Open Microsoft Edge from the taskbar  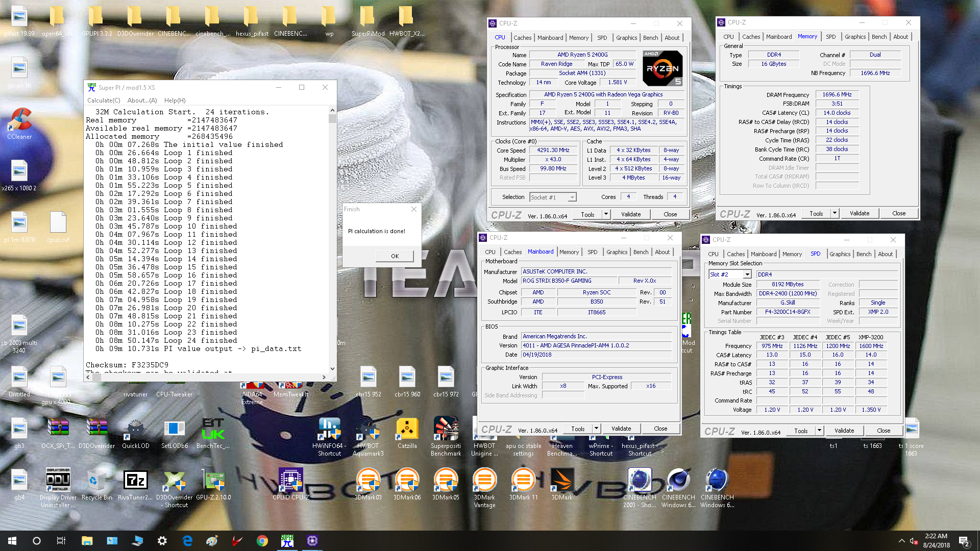(187, 541)
